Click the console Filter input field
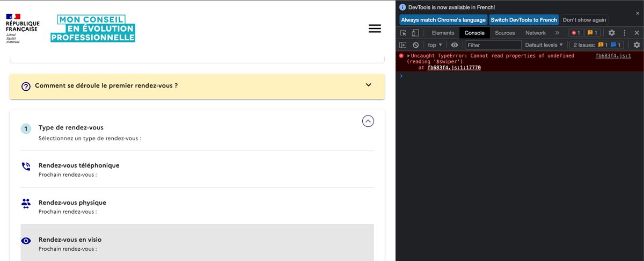 493,45
